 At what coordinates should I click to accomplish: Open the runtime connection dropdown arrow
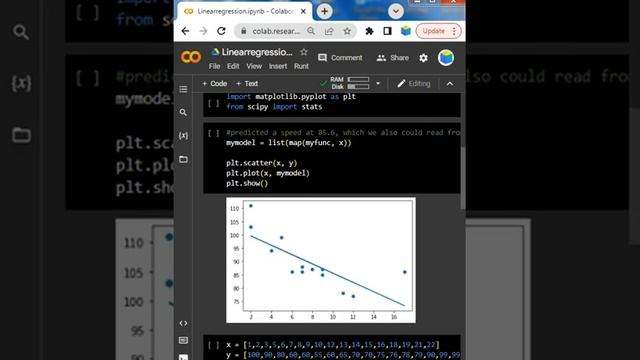pyautogui.click(x=378, y=83)
